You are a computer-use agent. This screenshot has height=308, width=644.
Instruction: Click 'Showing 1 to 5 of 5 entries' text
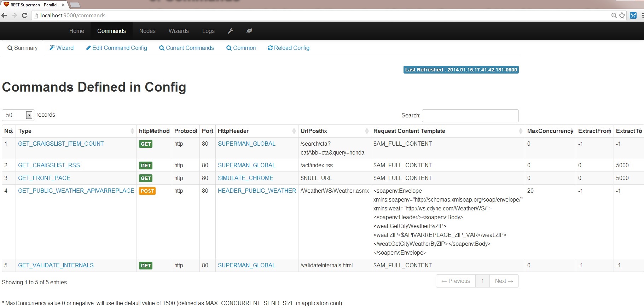pos(34,282)
